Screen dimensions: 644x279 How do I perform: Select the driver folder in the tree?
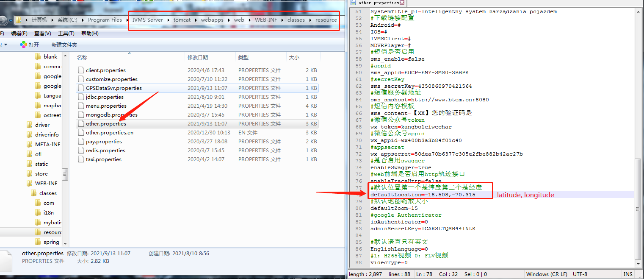click(x=38, y=125)
